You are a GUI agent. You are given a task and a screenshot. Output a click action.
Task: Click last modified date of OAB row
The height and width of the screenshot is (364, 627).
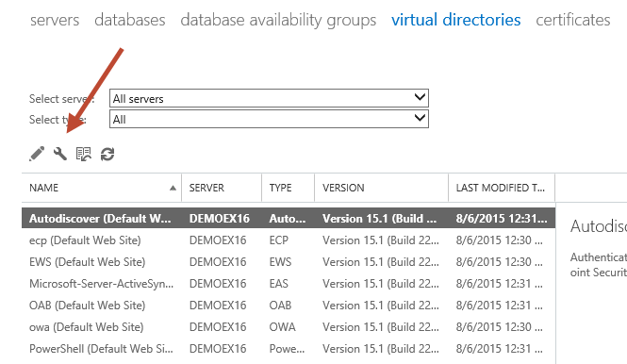pyautogui.click(x=500, y=306)
